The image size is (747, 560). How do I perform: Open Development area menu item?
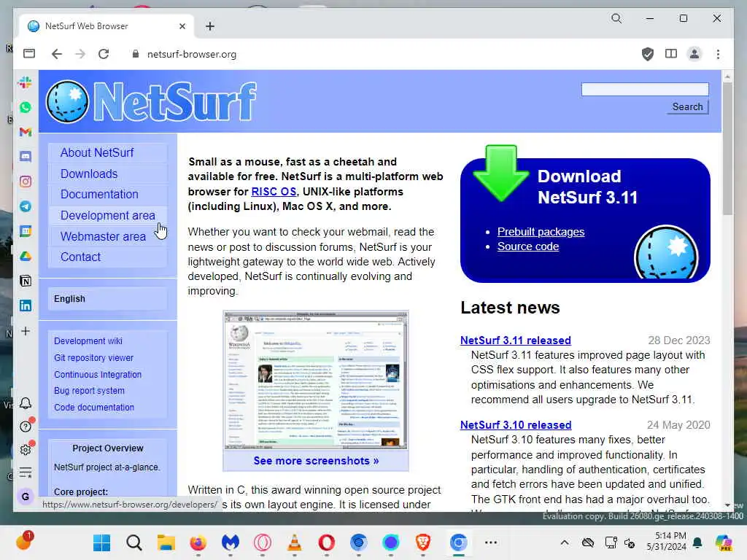pos(108,215)
